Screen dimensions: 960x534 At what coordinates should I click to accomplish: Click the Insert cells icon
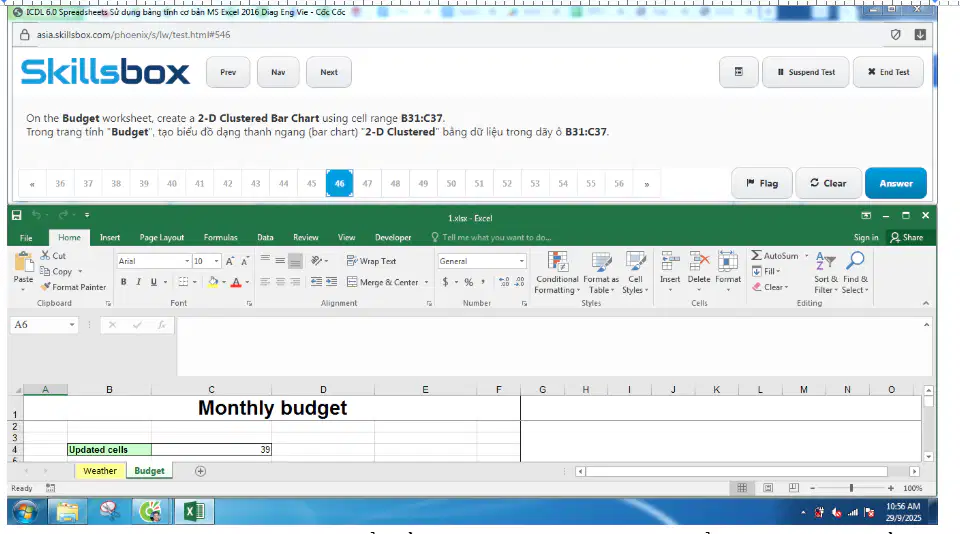670,262
